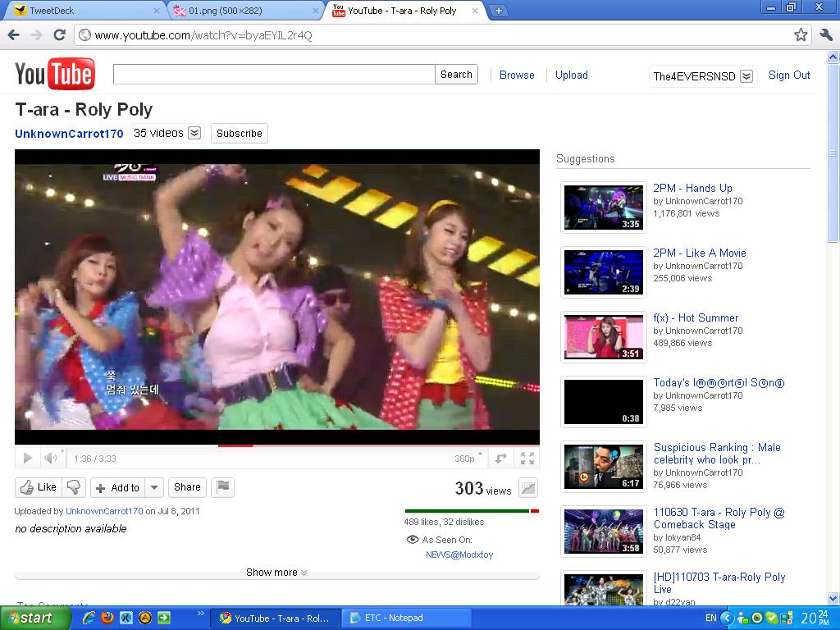Bookmark this page with star icon
Viewport: 840px width, 630px height.
(x=801, y=34)
